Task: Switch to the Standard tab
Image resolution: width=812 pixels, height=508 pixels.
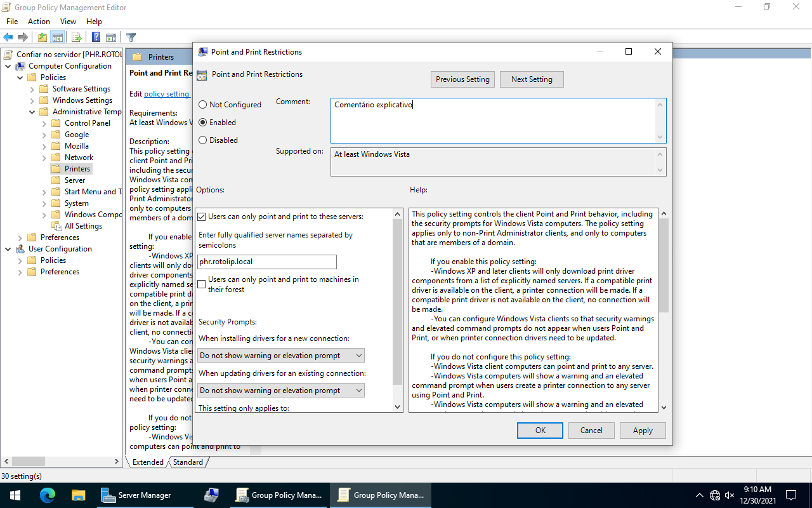Action: [188, 462]
